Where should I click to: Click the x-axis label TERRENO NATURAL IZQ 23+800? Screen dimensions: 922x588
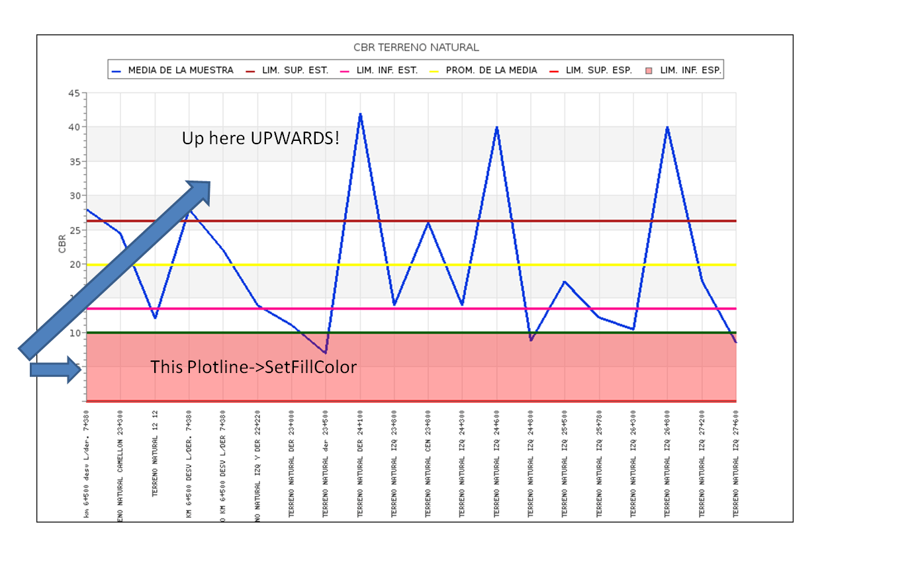[x=394, y=464]
